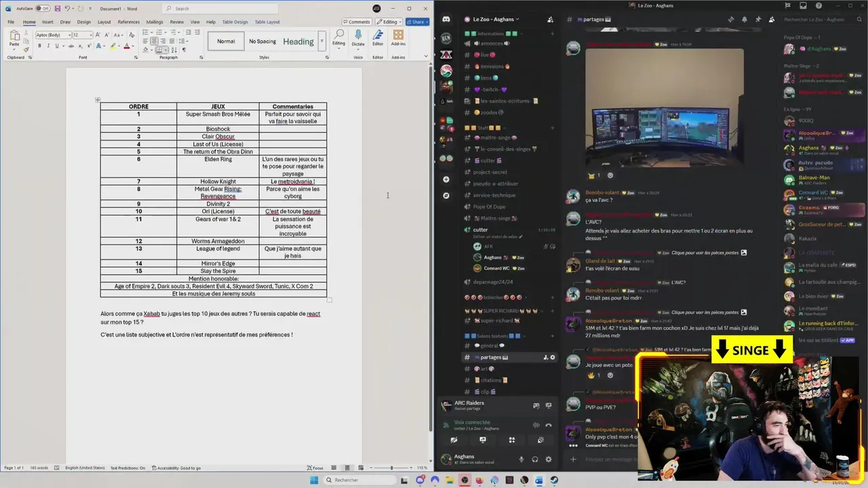The image size is (868, 488).
Task: Apply red font color
Action: pos(126,46)
